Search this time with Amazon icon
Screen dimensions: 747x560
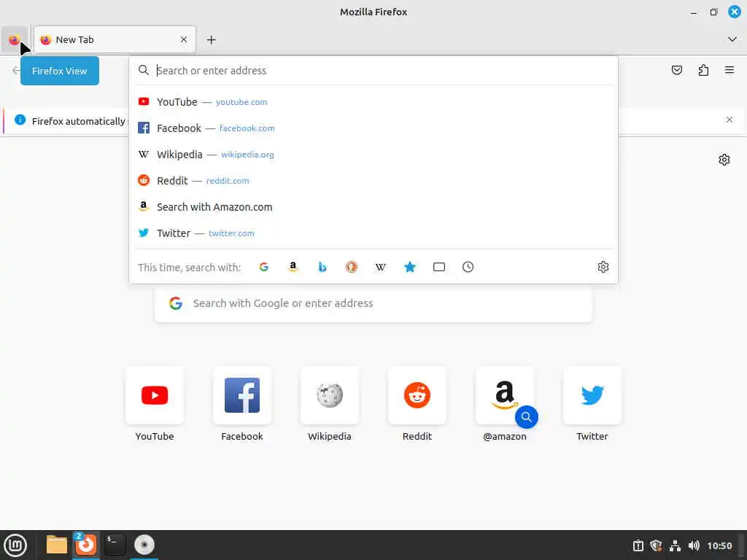coord(293,267)
